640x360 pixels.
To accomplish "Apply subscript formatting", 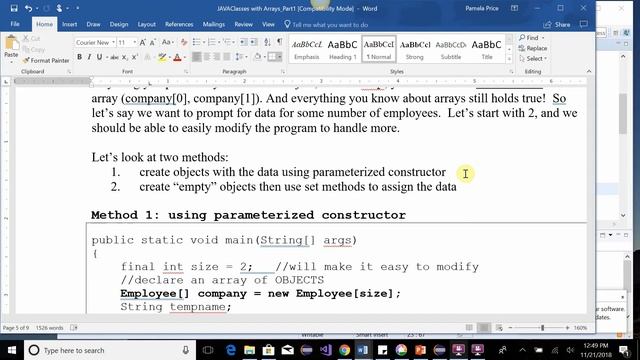I will pyautogui.click(x=124, y=57).
